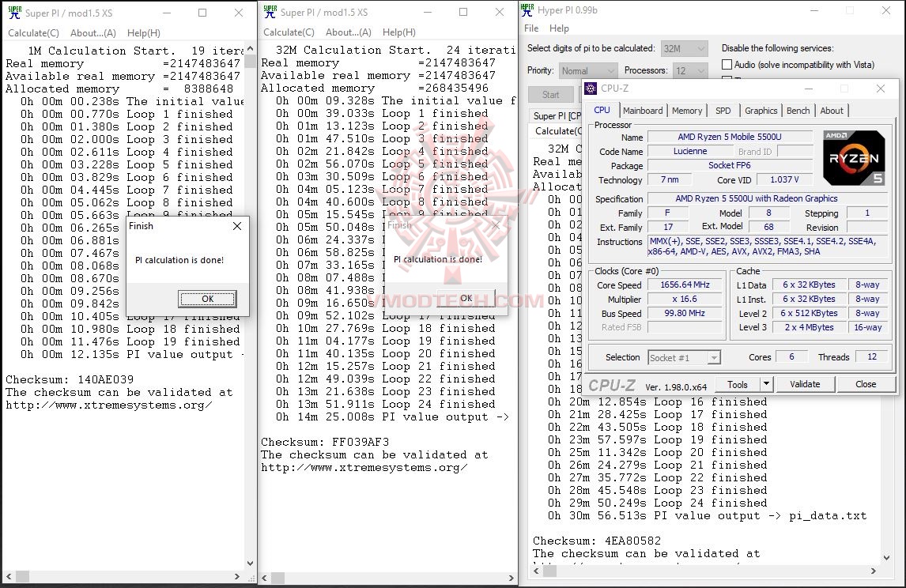Screen dimensions: 906x588
Task: Click Checksum 4EA80582 text in Hyper PI
Action: pyautogui.click(x=597, y=541)
